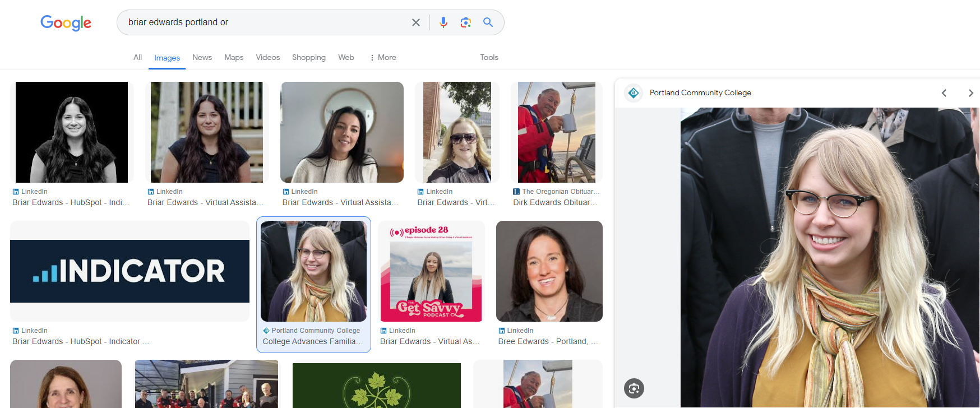Click the large preview image in side panel
The image size is (980, 408).
pos(830,258)
